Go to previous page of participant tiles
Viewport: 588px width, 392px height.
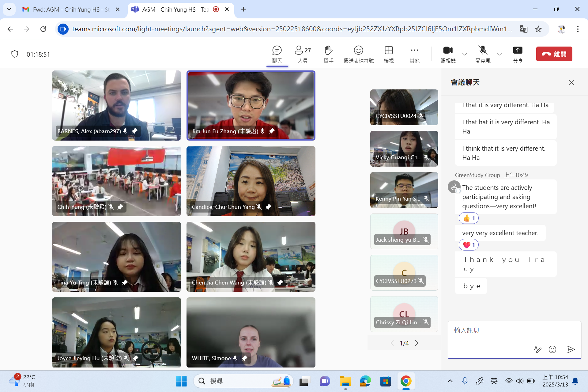pos(392,343)
